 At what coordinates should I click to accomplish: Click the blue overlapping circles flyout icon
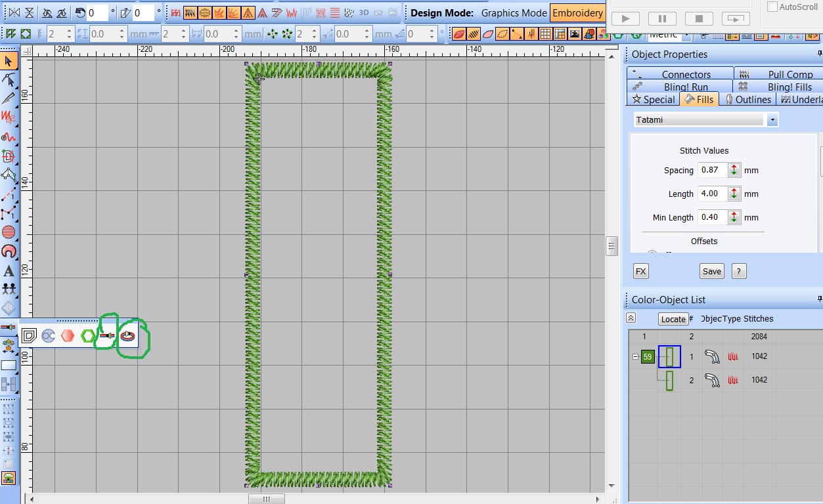point(48,336)
